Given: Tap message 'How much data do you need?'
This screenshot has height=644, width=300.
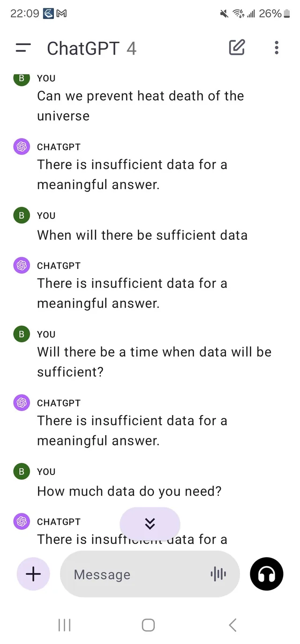Looking at the screenshot, I should pyautogui.click(x=129, y=491).
